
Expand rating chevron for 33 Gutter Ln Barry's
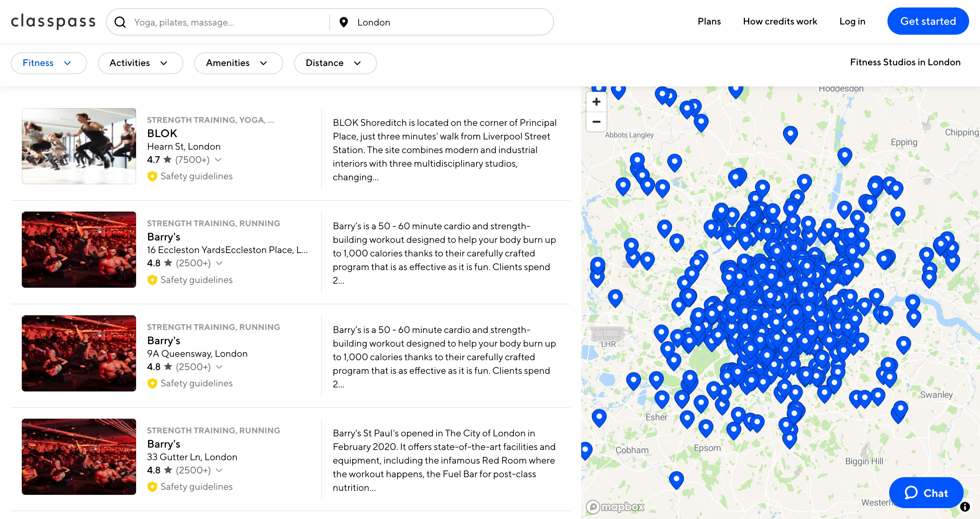[x=219, y=470]
